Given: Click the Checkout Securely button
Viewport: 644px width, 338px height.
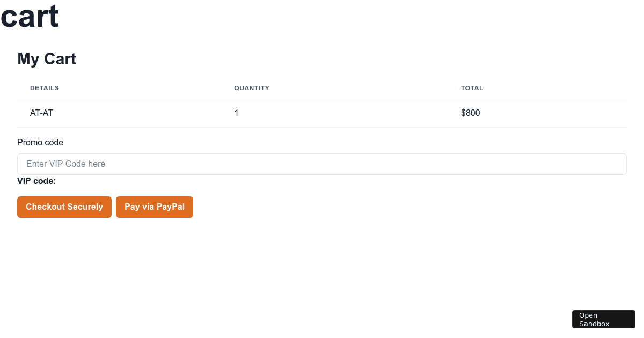Looking at the screenshot, I should click(x=64, y=207).
